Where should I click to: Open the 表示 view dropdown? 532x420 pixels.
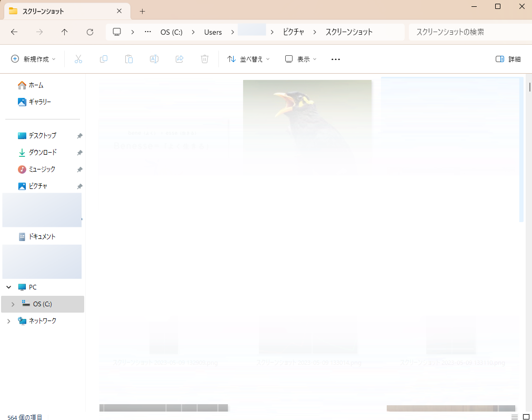point(301,59)
